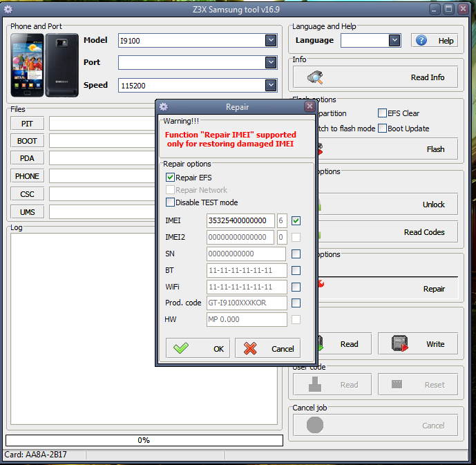Open the Speed dropdown arrow
Viewport: 476px width, 465px height.
point(271,85)
